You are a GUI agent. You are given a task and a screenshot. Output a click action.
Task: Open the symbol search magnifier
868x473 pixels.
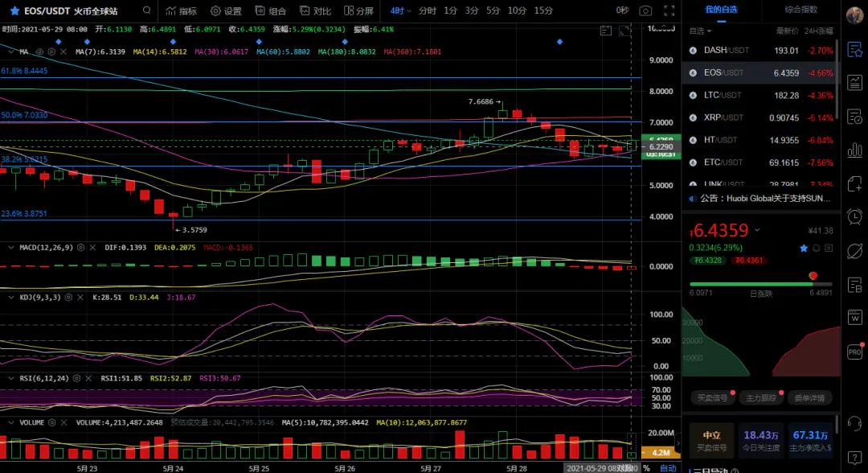[147, 10]
